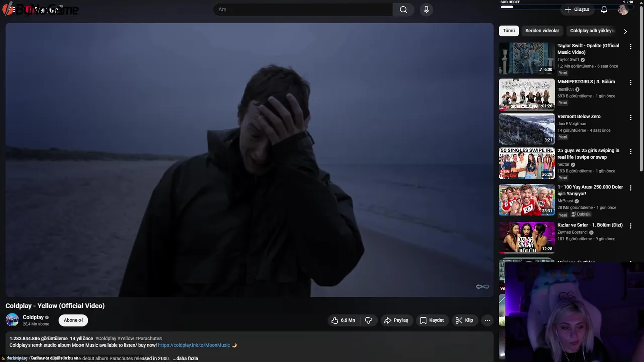Open the account avatar menu

623,10
